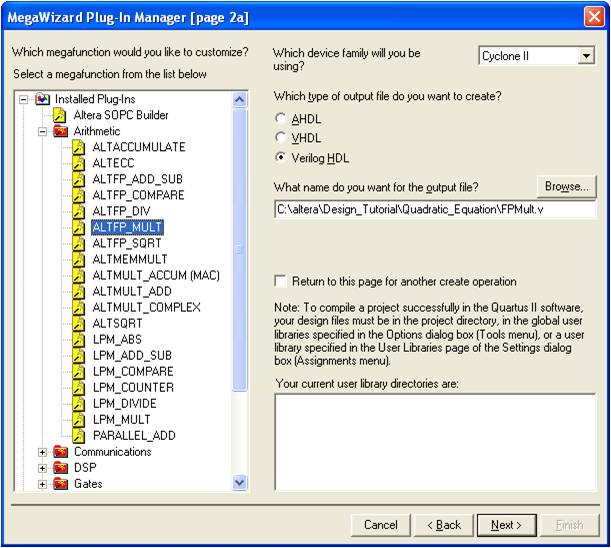Click the user library directories list box
Viewport: 611px width, 548px height.
click(x=435, y=442)
